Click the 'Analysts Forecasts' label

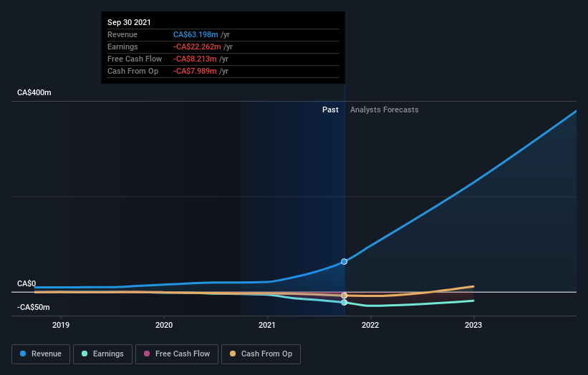pos(385,109)
